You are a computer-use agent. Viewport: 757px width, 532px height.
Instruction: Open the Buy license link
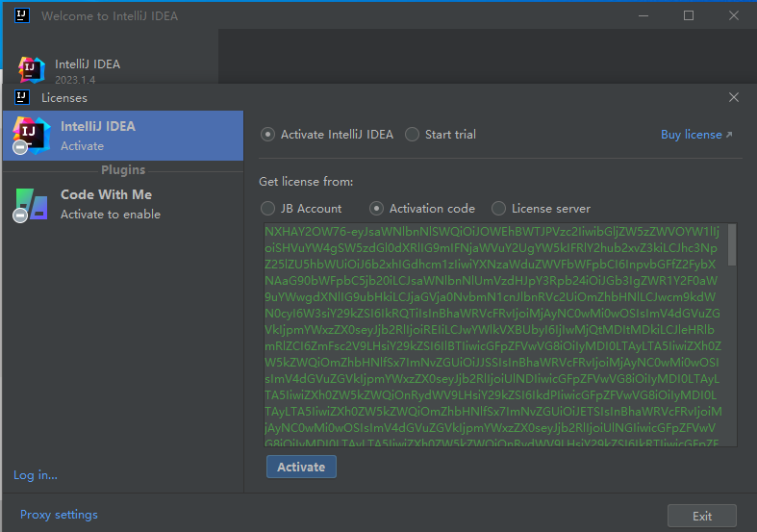[x=695, y=135]
